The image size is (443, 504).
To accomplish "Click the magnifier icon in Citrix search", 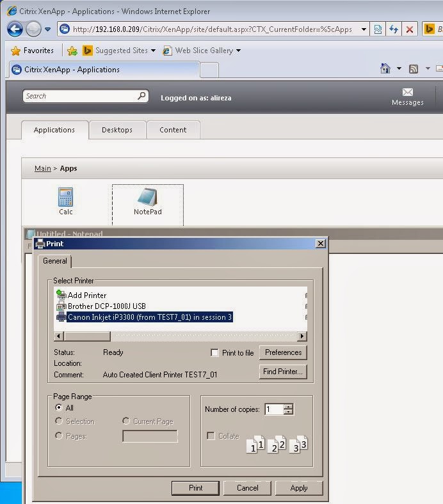I will pos(141,95).
